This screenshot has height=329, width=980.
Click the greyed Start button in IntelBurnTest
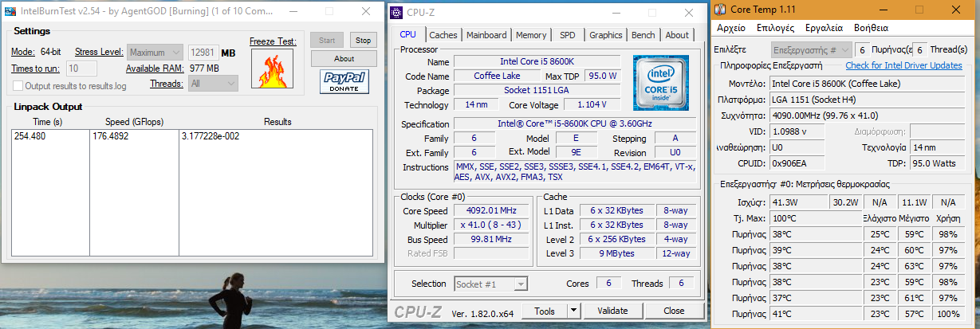pos(327,41)
